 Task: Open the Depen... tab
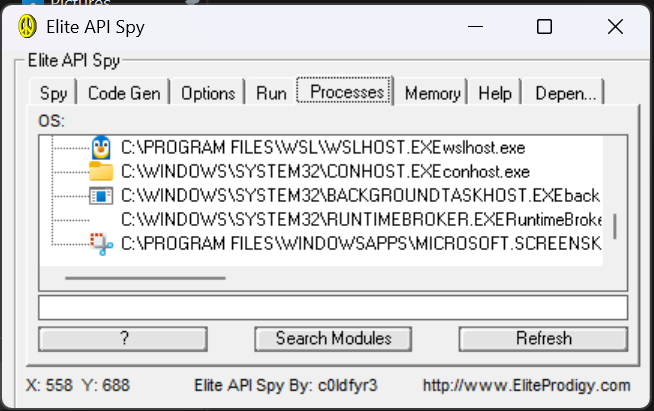point(563,93)
